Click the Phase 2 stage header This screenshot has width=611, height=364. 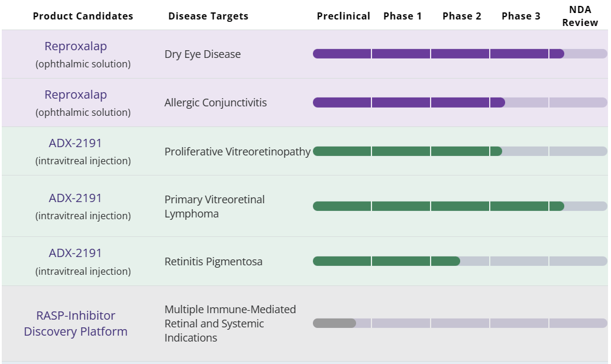click(x=462, y=16)
